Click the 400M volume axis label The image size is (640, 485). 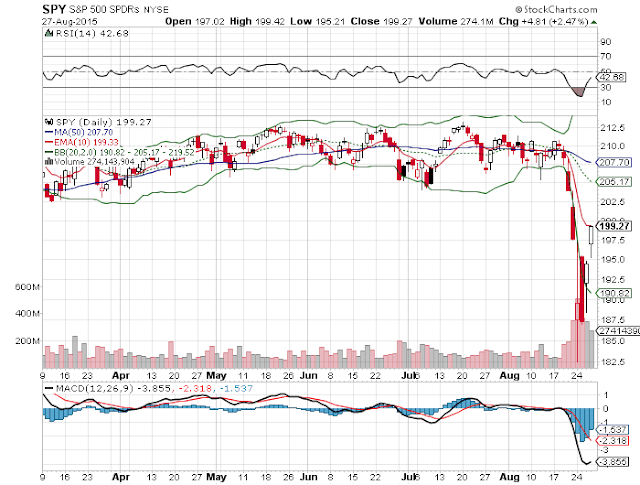(27, 314)
